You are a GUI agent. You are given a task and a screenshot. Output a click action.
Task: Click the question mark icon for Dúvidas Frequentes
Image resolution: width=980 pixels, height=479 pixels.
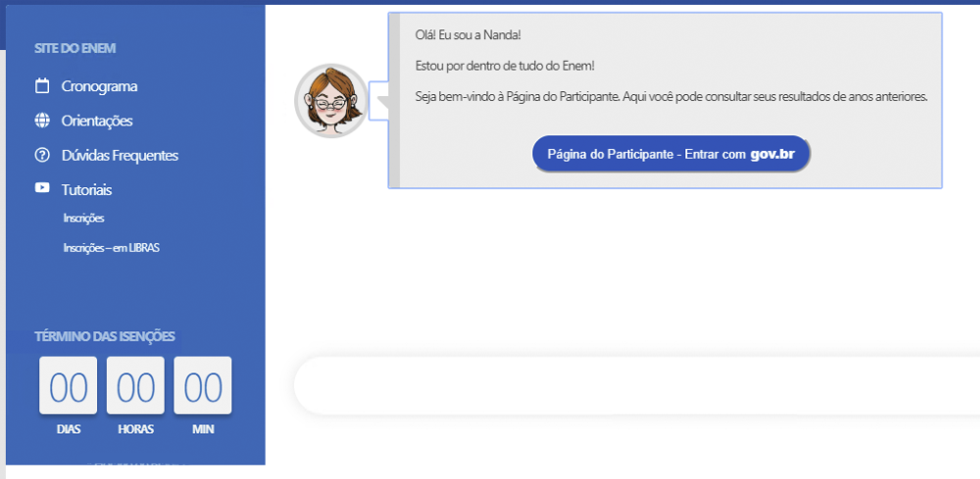[42, 155]
